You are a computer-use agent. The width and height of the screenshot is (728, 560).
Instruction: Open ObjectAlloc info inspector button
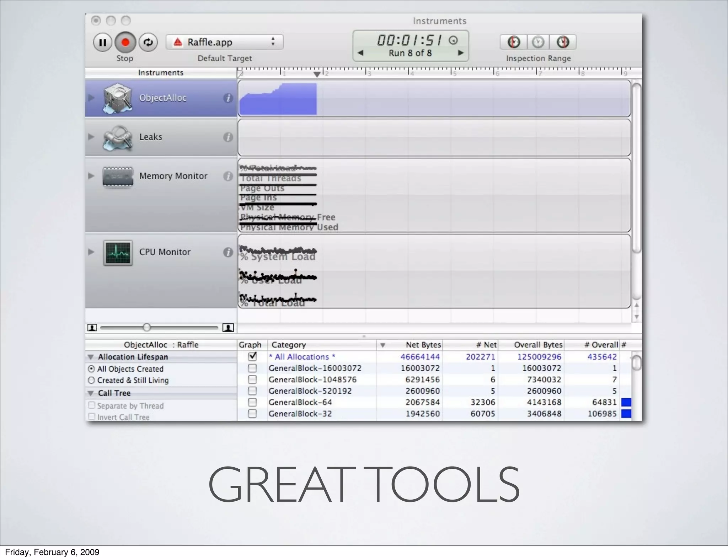[228, 98]
